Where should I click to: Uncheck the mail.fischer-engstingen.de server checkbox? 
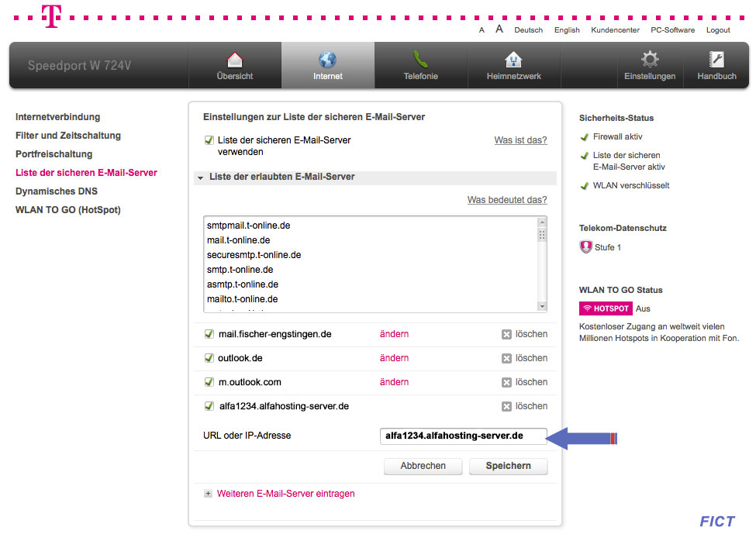(x=209, y=334)
